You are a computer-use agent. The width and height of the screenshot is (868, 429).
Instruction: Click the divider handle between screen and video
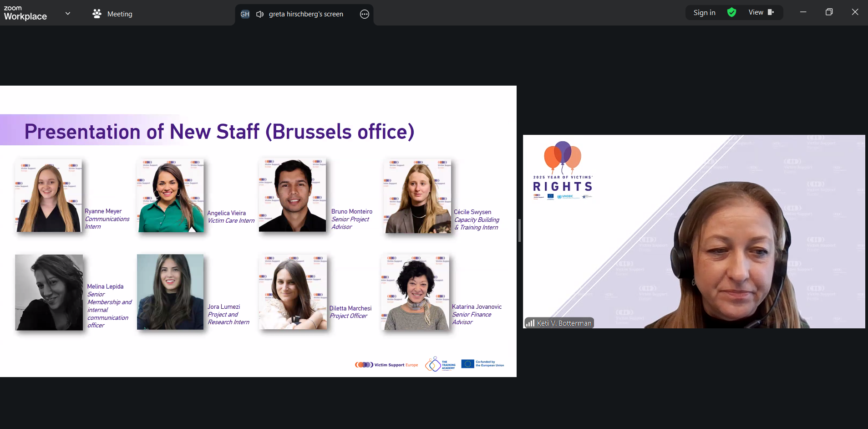(519, 230)
